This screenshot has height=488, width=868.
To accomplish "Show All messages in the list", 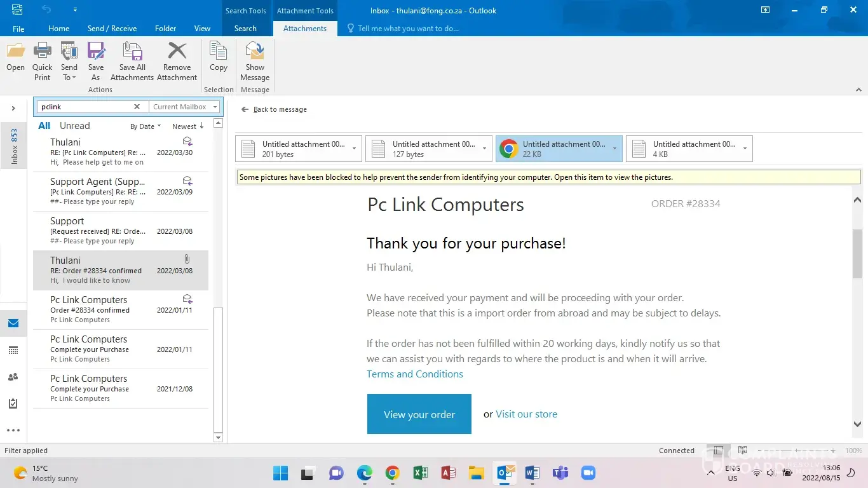I will (44, 126).
